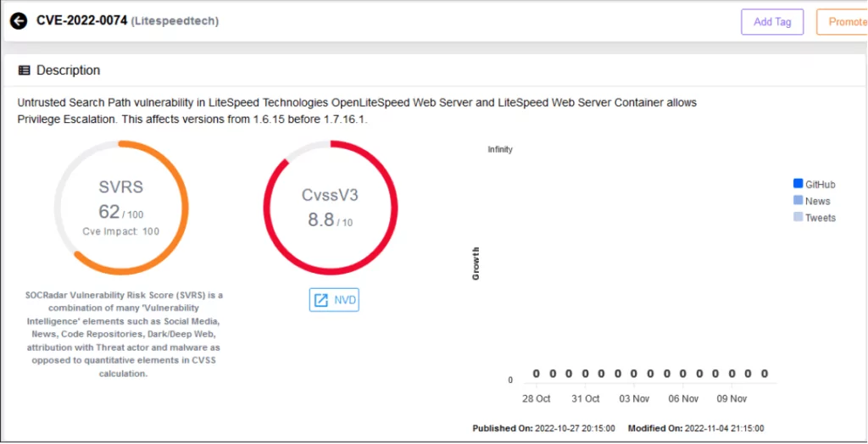Open the NVD external link button
The image size is (868, 444).
click(x=334, y=300)
